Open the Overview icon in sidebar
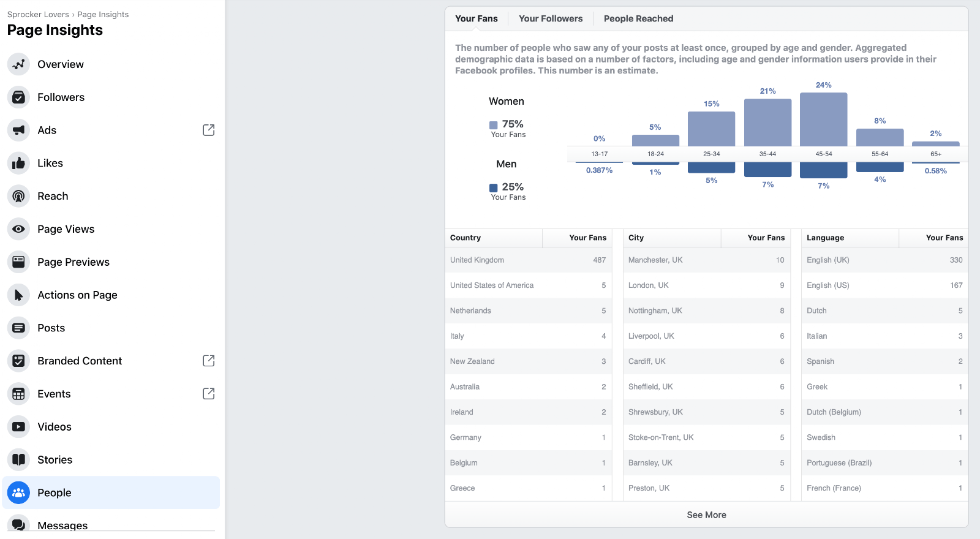This screenshot has height=539, width=980. tap(18, 64)
